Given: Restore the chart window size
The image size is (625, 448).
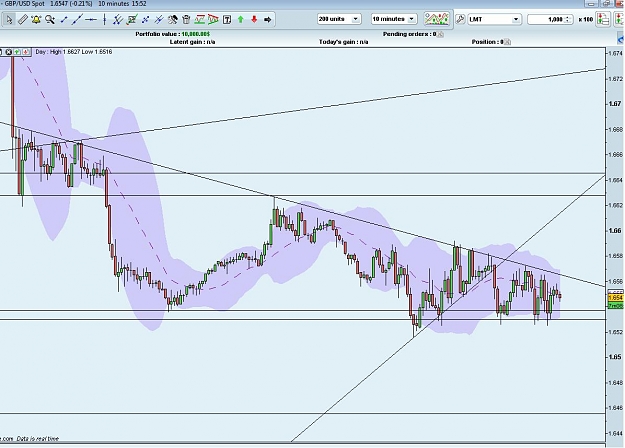Looking at the screenshot, I should [x=606, y=4].
